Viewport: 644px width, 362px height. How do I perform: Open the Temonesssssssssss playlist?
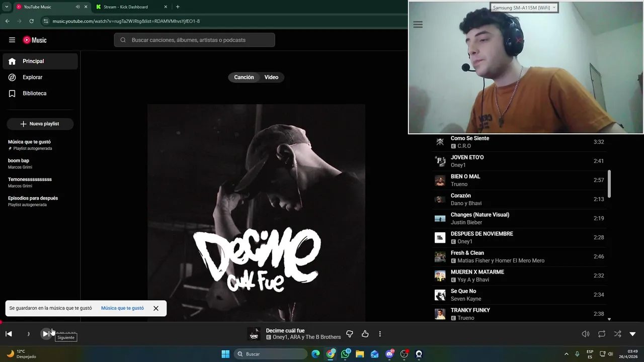point(40,182)
